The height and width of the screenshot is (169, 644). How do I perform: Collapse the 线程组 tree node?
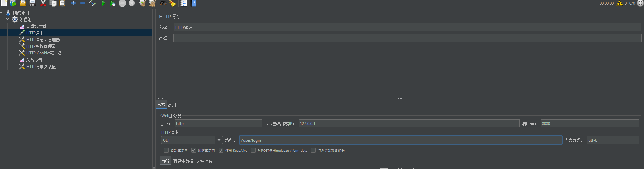[8, 19]
